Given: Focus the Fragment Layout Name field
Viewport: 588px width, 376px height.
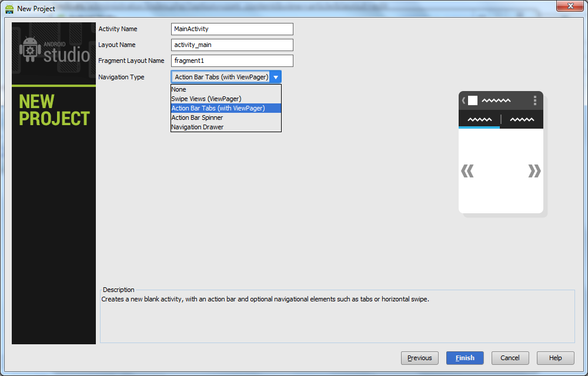Looking at the screenshot, I should tap(232, 61).
